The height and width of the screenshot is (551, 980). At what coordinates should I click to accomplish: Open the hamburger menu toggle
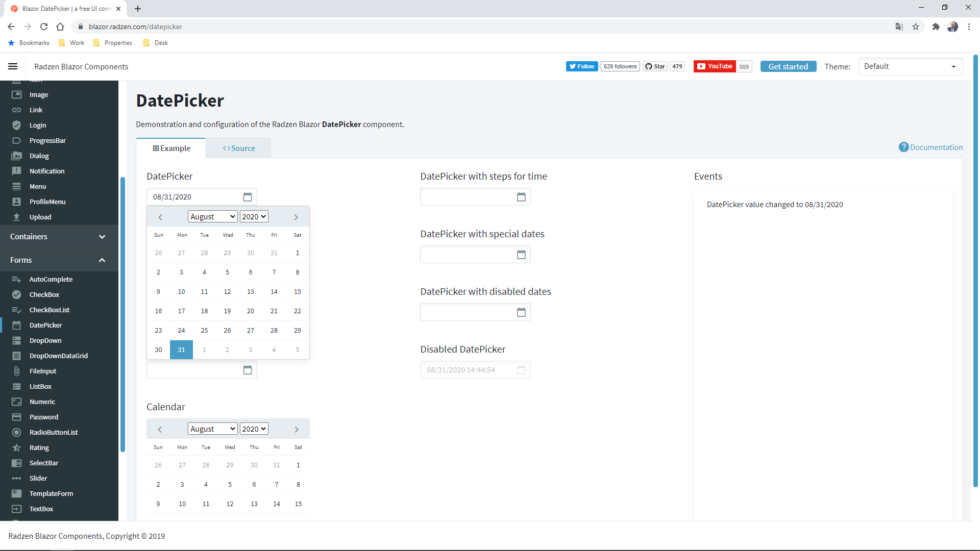(x=13, y=66)
